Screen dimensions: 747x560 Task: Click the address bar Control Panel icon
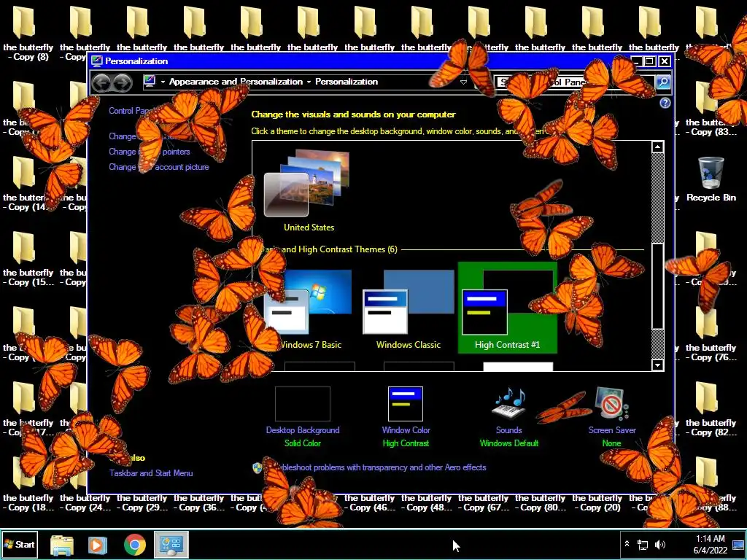click(x=150, y=82)
